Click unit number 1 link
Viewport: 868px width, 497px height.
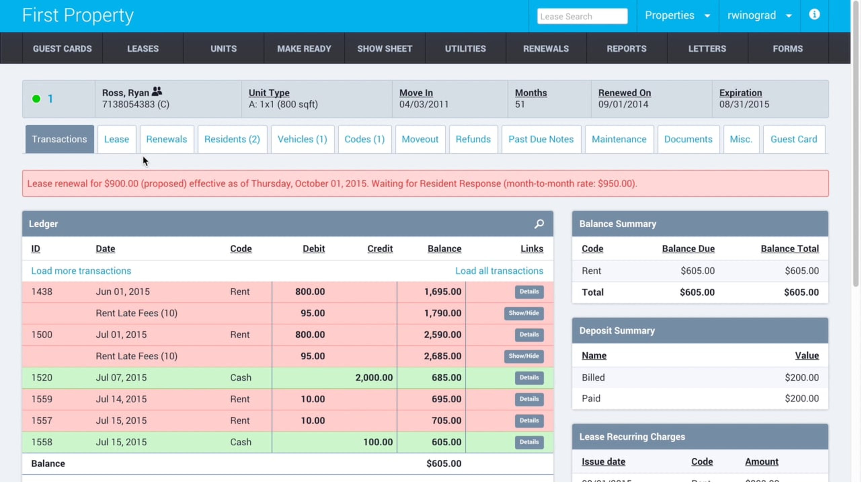click(50, 99)
